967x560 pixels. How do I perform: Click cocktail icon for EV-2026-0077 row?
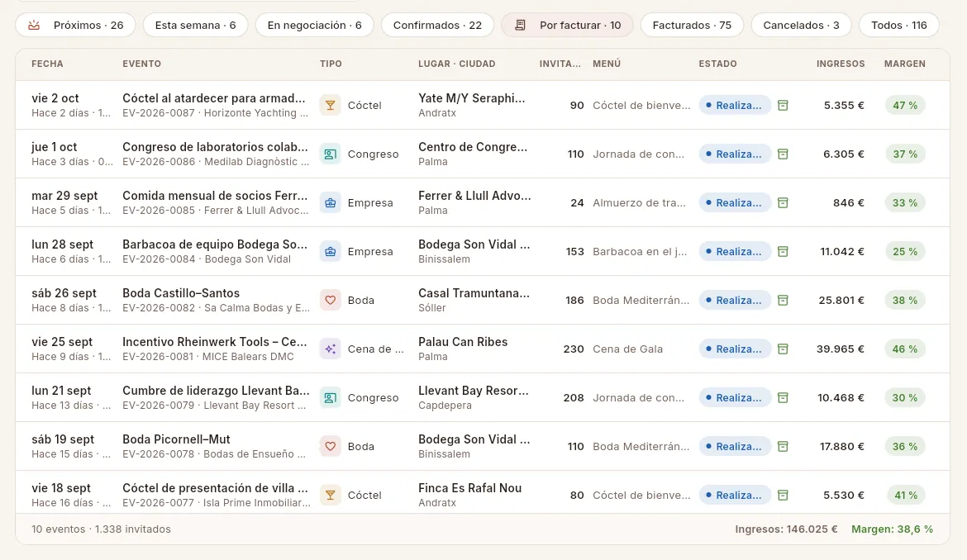(331, 495)
